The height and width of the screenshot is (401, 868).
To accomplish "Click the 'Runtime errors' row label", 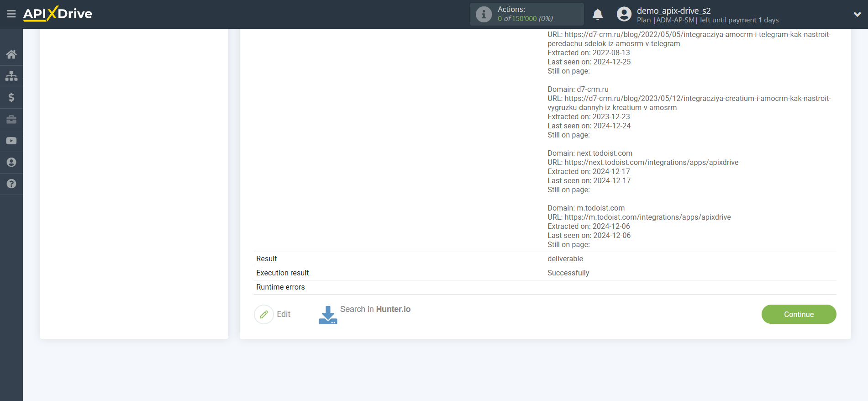I will pyautogui.click(x=280, y=287).
